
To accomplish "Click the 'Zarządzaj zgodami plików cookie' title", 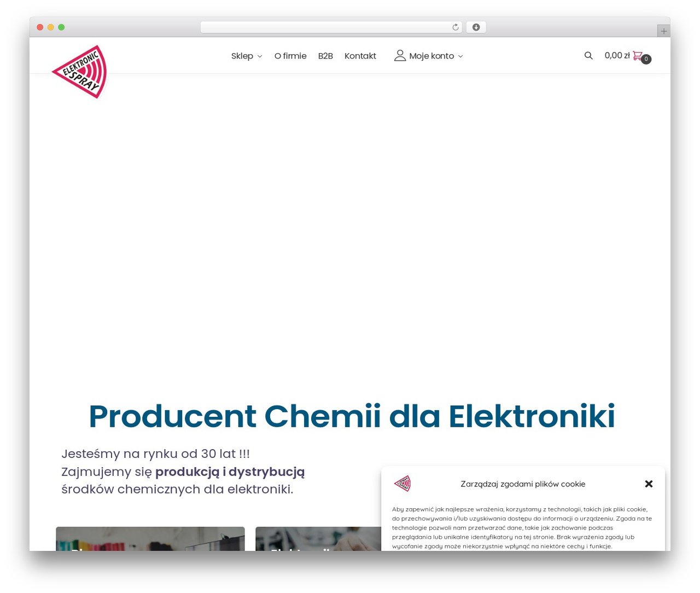I will click(523, 484).
